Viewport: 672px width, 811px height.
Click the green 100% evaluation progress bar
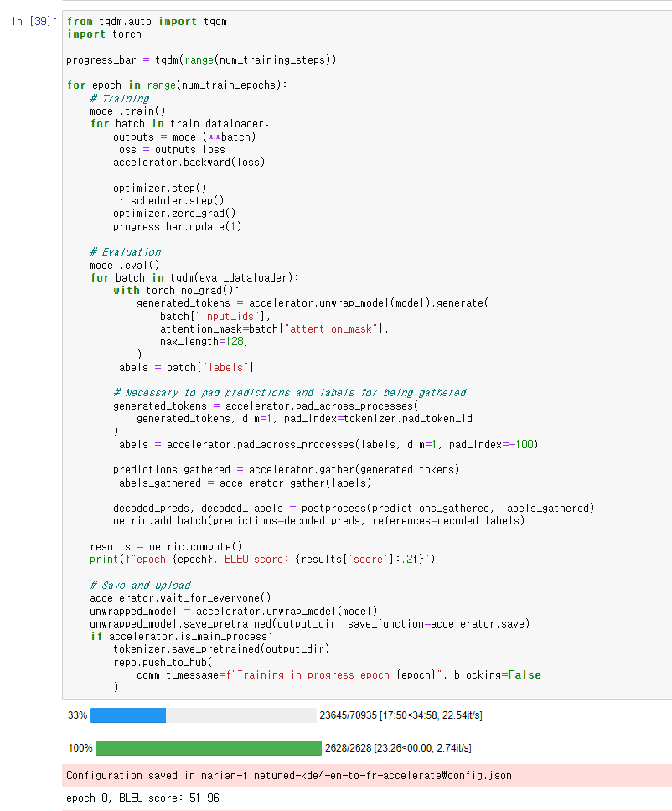209,748
